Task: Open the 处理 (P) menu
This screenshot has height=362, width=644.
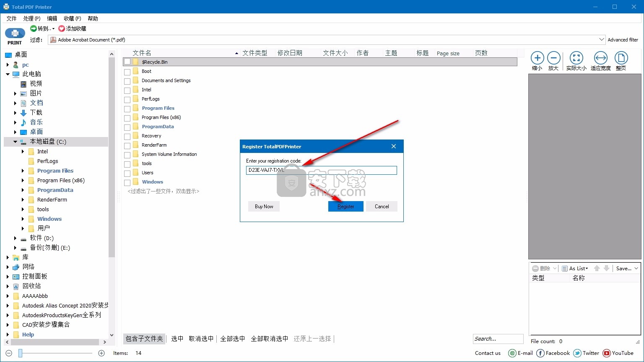Action: 32,18
